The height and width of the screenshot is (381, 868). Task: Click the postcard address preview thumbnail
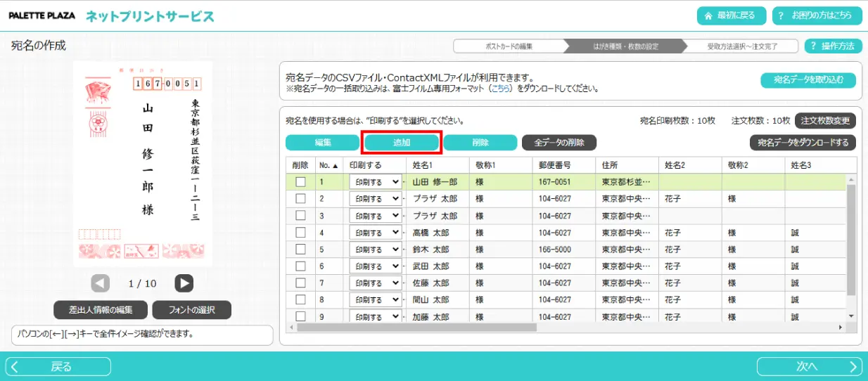click(143, 164)
